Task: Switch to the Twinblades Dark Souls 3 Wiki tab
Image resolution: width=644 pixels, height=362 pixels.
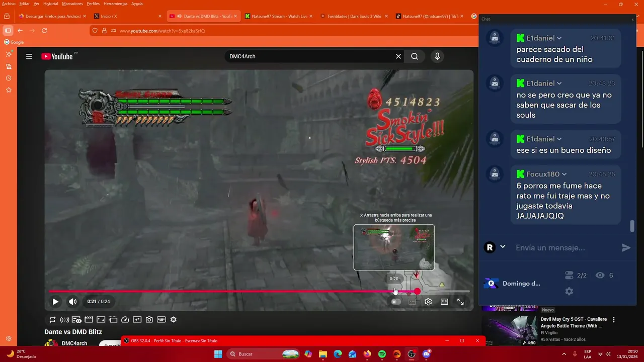Action: [x=354, y=16]
